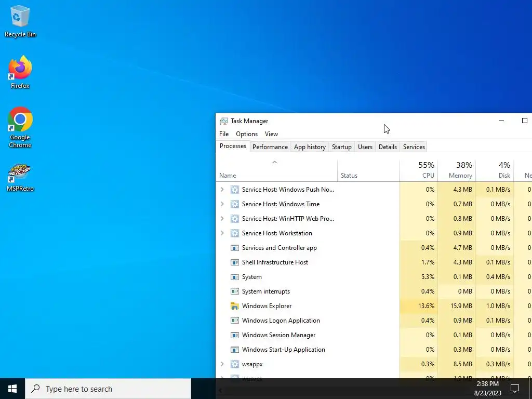Image resolution: width=532 pixels, height=399 pixels.
Task: Switch to the Users tab
Action: pos(365,147)
